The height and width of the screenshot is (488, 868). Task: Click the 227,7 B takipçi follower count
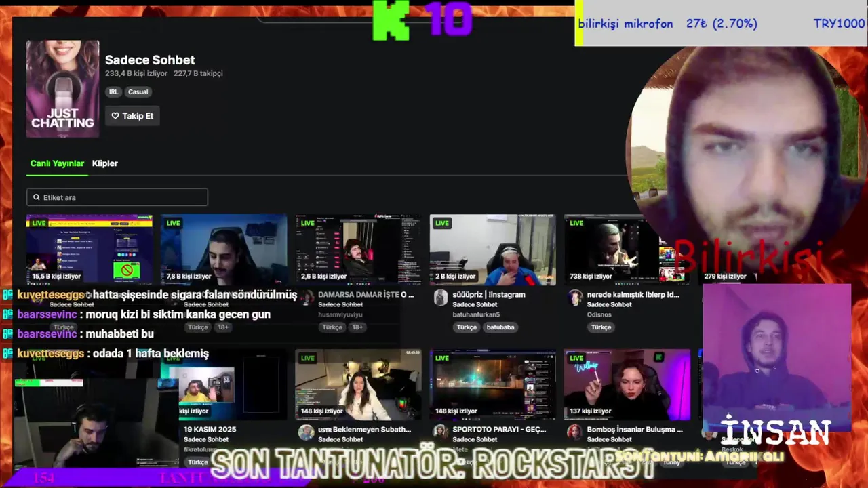(198, 73)
